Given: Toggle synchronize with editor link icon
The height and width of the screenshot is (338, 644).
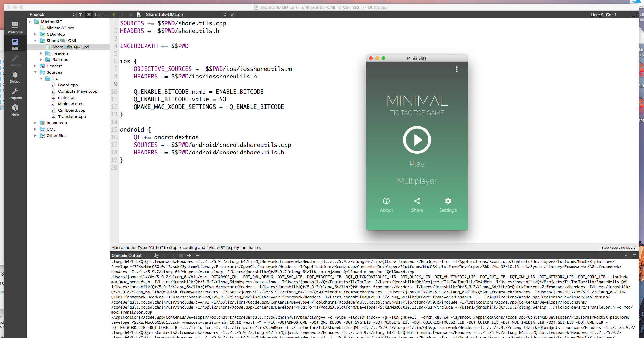Looking at the screenshot, I should point(89,15).
